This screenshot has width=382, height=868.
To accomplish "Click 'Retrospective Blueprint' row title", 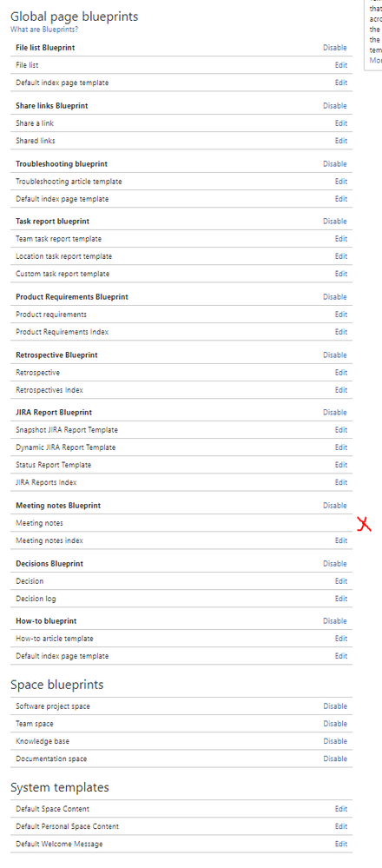I will tap(57, 354).
